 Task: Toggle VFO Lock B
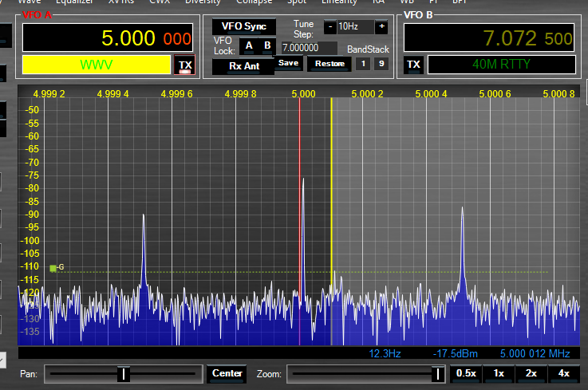click(267, 46)
